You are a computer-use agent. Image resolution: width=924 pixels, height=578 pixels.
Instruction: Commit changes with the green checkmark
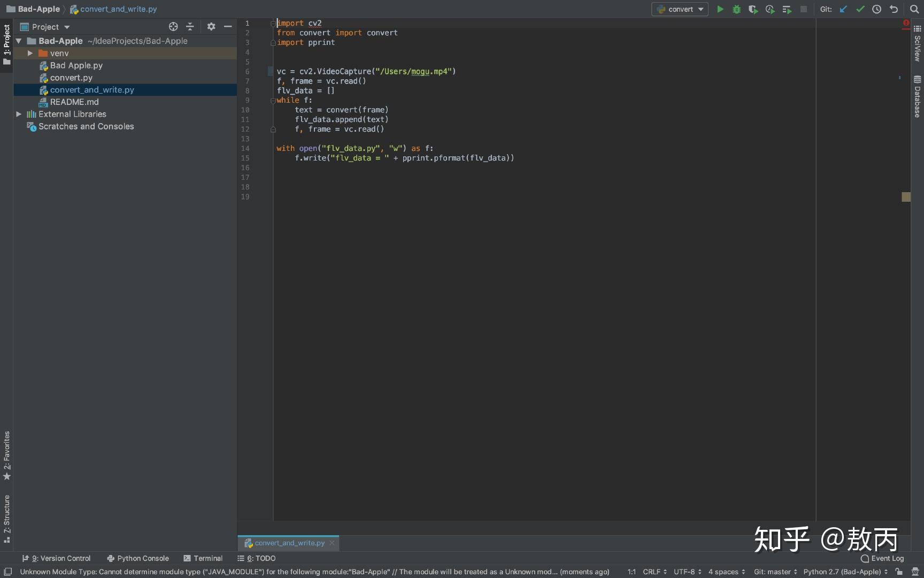pyautogui.click(x=860, y=9)
